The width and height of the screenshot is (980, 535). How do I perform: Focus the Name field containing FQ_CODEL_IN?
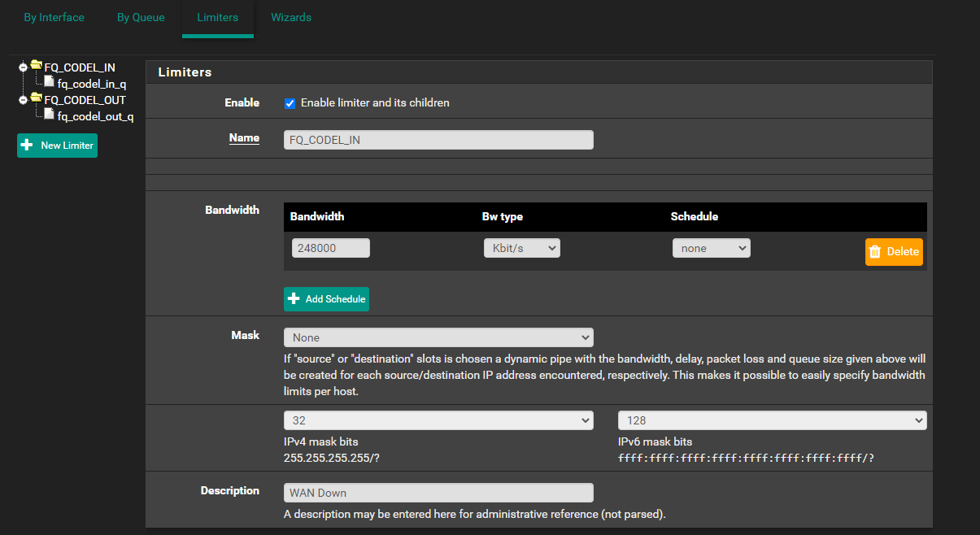[x=438, y=140]
